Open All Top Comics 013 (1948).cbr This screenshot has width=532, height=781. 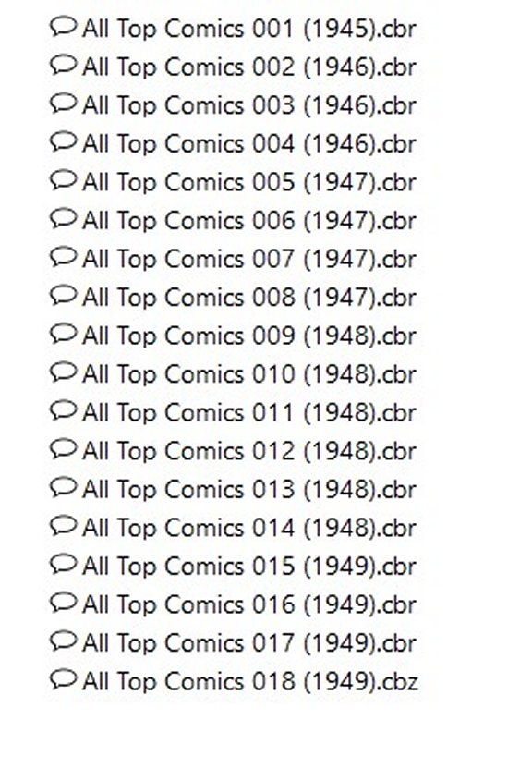248,489
